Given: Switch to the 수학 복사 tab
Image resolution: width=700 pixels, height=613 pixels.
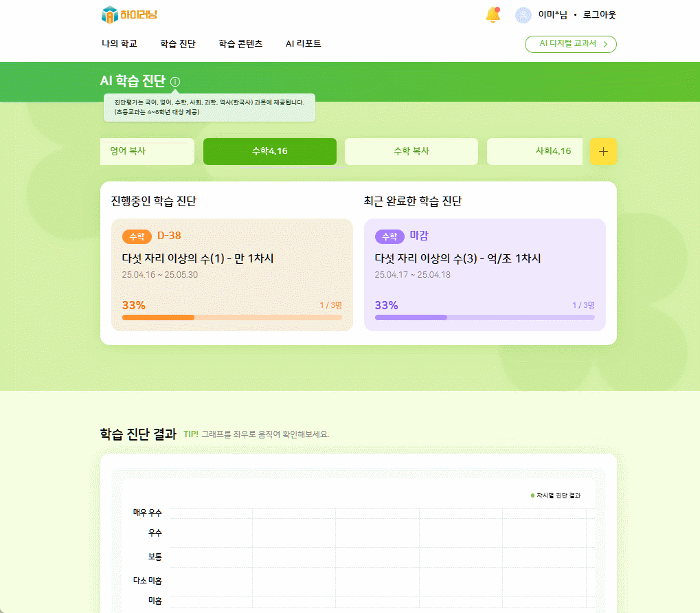Looking at the screenshot, I should tap(411, 152).
